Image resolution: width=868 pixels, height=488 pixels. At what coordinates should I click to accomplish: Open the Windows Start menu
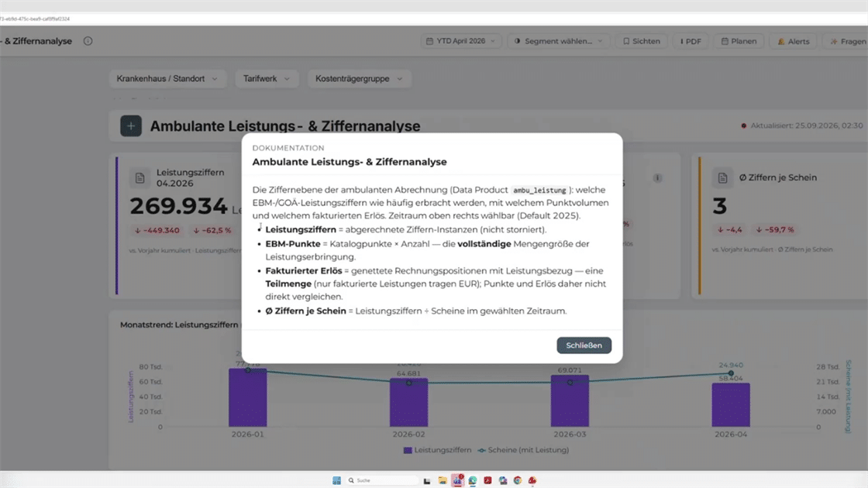click(336, 480)
